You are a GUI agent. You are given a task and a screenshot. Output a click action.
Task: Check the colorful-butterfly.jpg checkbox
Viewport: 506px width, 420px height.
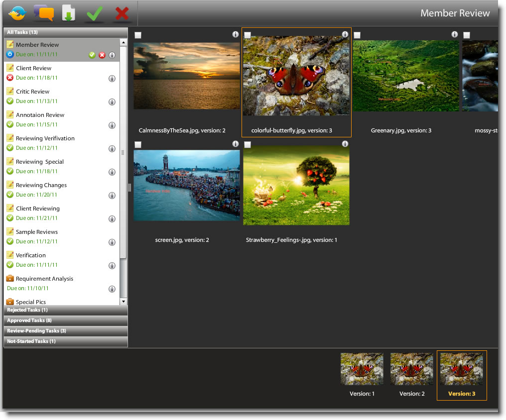pyautogui.click(x=248, y=35)
